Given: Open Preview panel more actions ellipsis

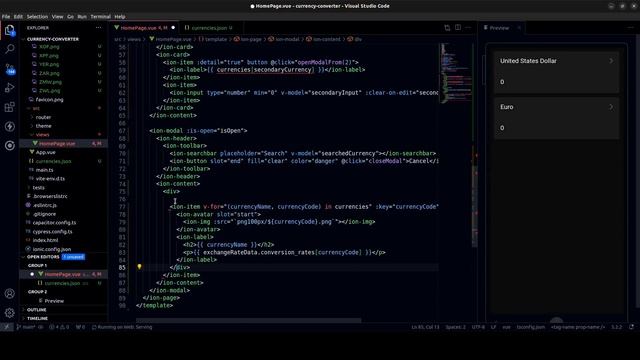Looking at the screenshot, I should click(630, 28).
